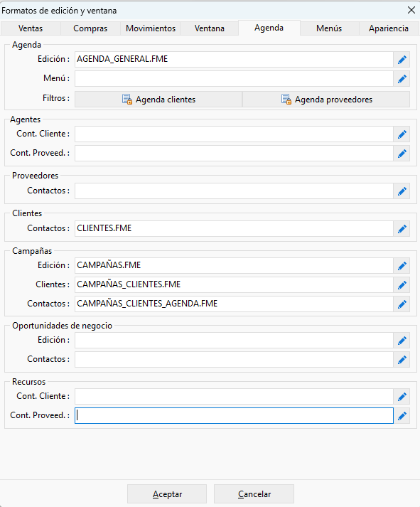420x507 pixels.
Task: Confirm with the Aceptar button
Action: pyautogui.click(x=167, y=494)
